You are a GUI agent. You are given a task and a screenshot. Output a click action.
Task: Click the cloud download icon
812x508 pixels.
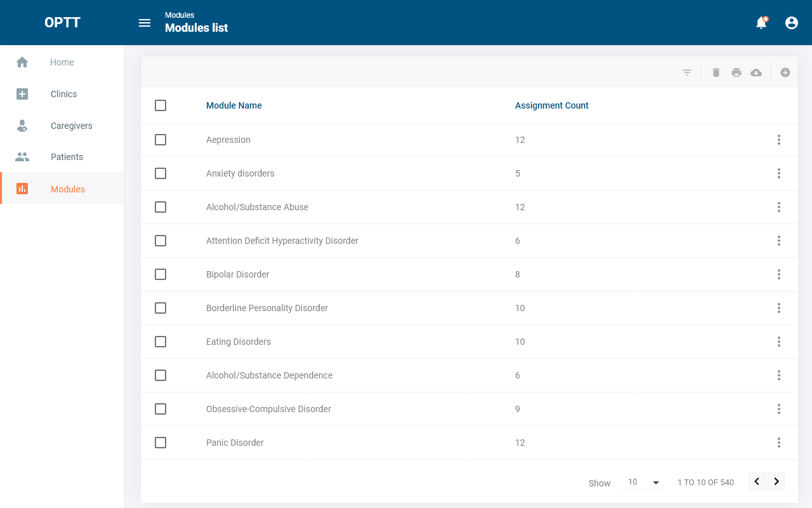coord(756,72)
